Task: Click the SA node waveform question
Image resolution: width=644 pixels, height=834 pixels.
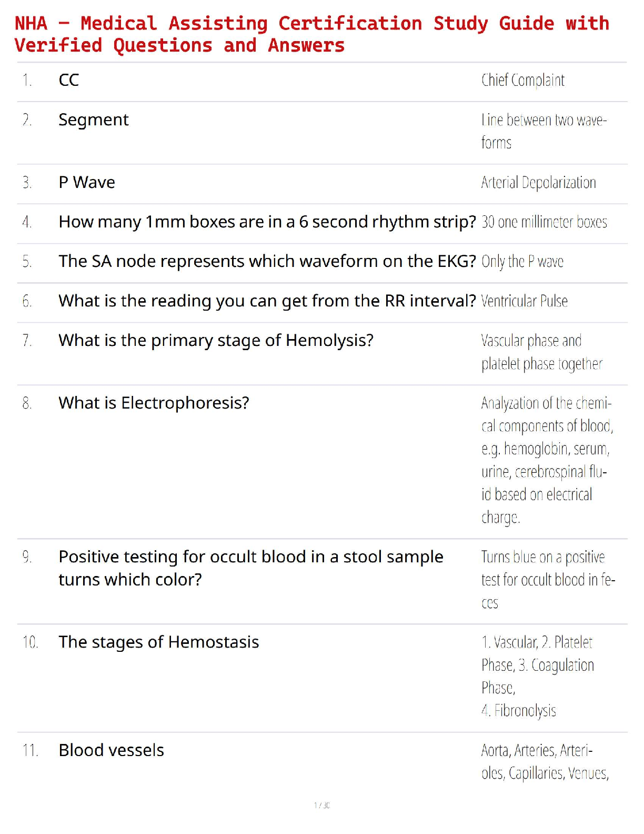Action: tap(267, 261)
